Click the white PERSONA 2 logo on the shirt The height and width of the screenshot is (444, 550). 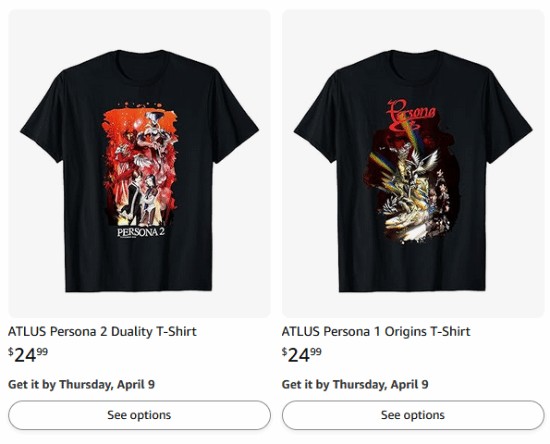coord(141,232)
